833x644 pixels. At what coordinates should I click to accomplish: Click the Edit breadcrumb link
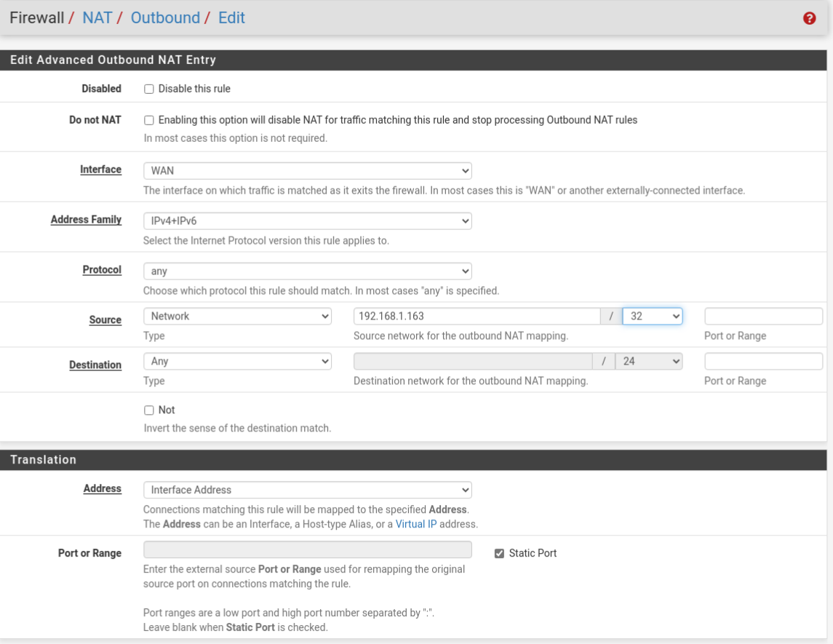(231, 18)
